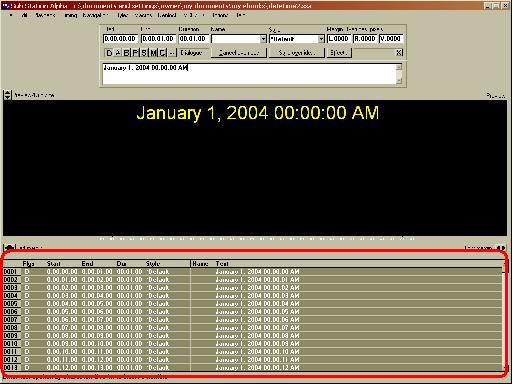Select the C event type button

[x=162, y=53]
